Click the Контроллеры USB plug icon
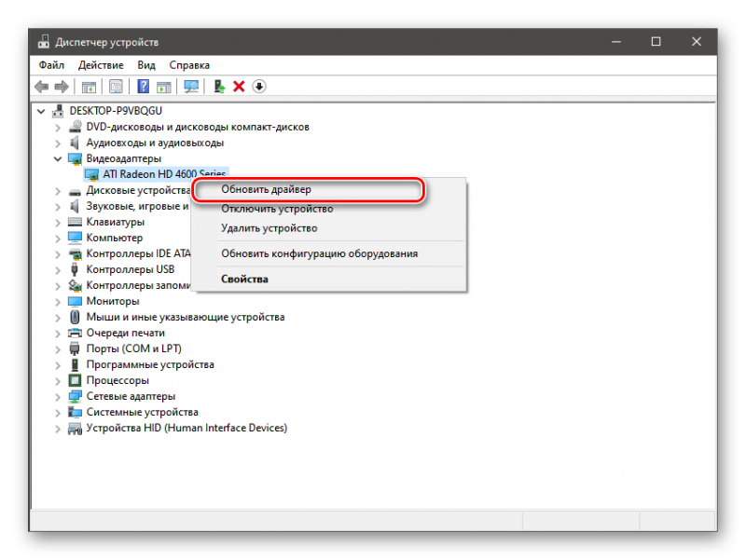This screenshot has height=560, width=746. [x=75, y=269]
